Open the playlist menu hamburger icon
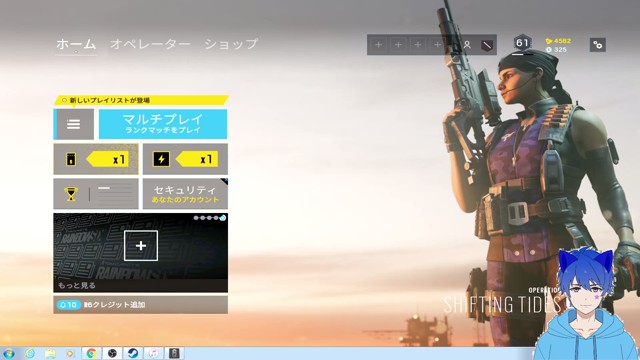The image size is (640, 360). click(74, 124)
